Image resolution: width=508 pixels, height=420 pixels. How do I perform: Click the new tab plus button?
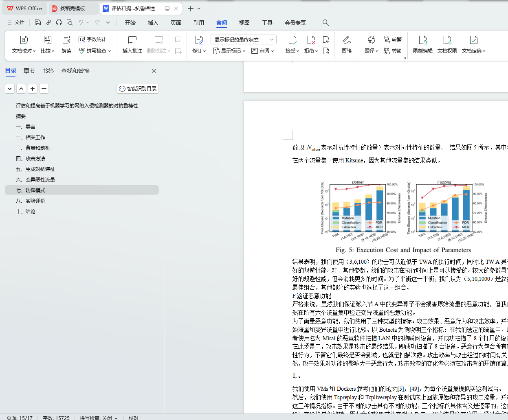coord(190,9)
